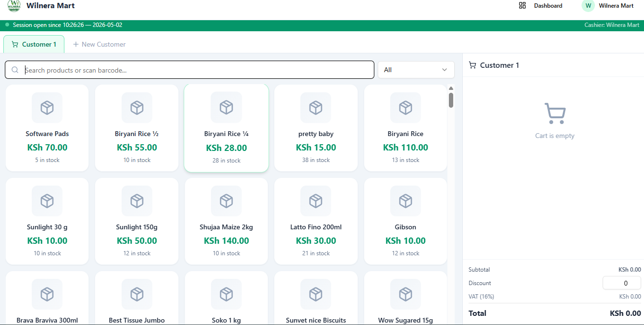Click the green session status dot

tap(7, 25)
